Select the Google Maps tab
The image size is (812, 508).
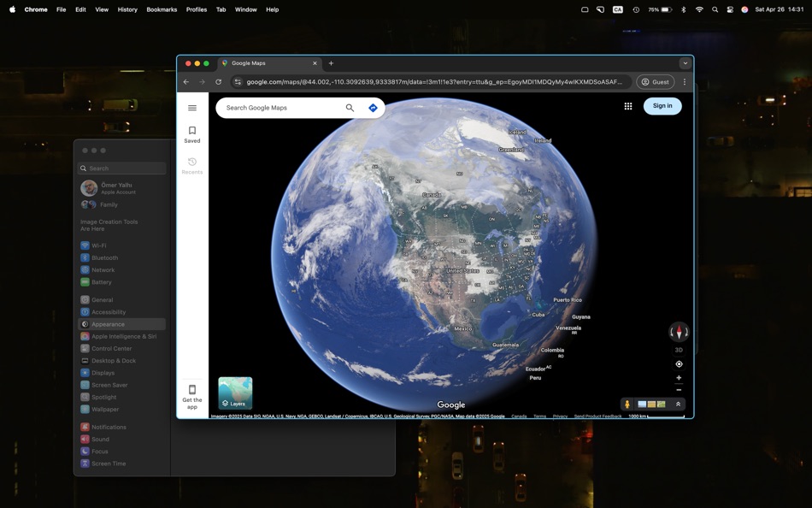tap(269, 63)
